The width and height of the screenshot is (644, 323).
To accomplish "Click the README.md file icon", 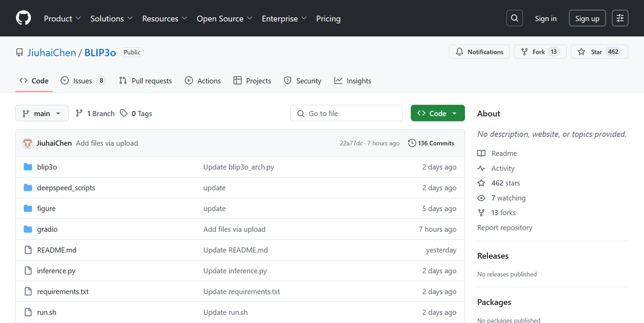I will click(28, 250).
